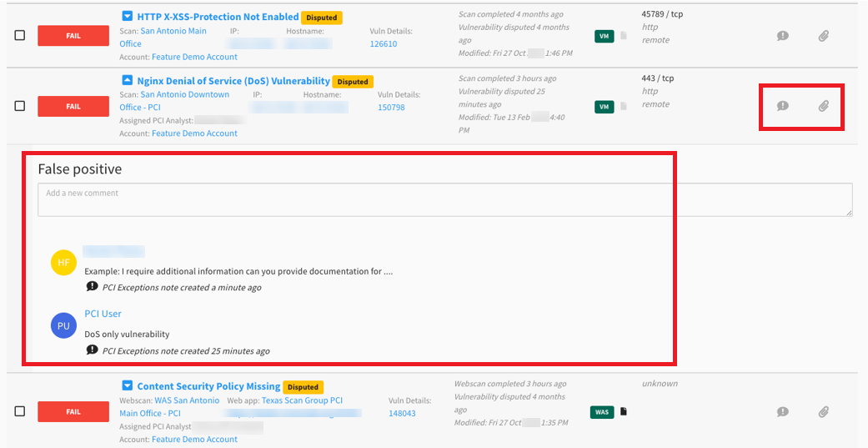Select the HTTP X-XSS-Protection row checkbox
This screenshot has width=868, height=448.
click(x=20, y=36)
